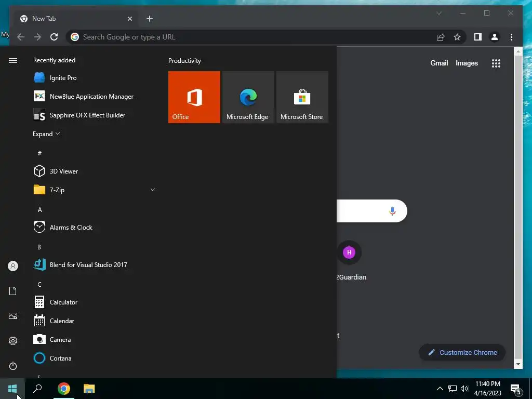Open the clock showing 11:40 PM
This screenshot has height=399, width=532.
click(487, 389)
